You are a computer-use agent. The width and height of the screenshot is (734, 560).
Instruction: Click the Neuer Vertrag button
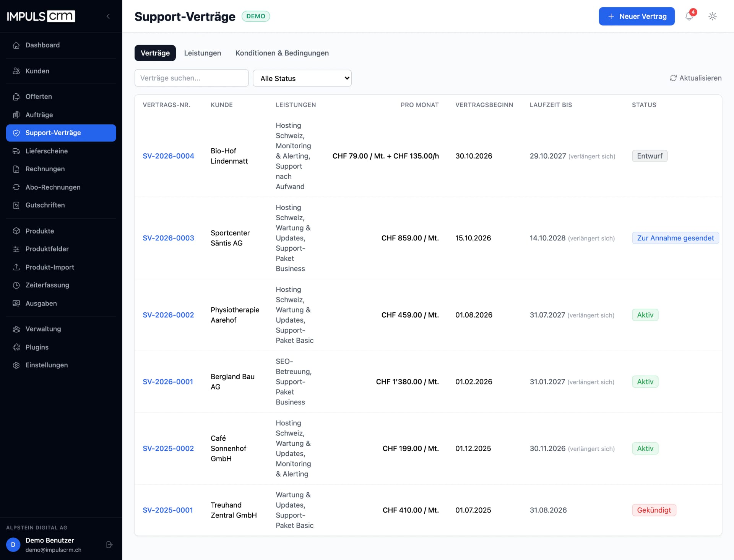click(x=637, y=16)
